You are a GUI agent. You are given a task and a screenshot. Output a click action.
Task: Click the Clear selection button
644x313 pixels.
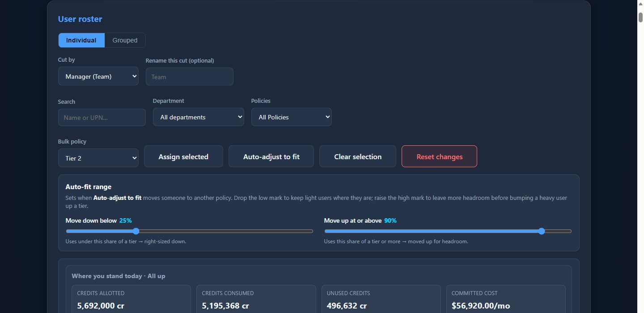pos(358,156)
